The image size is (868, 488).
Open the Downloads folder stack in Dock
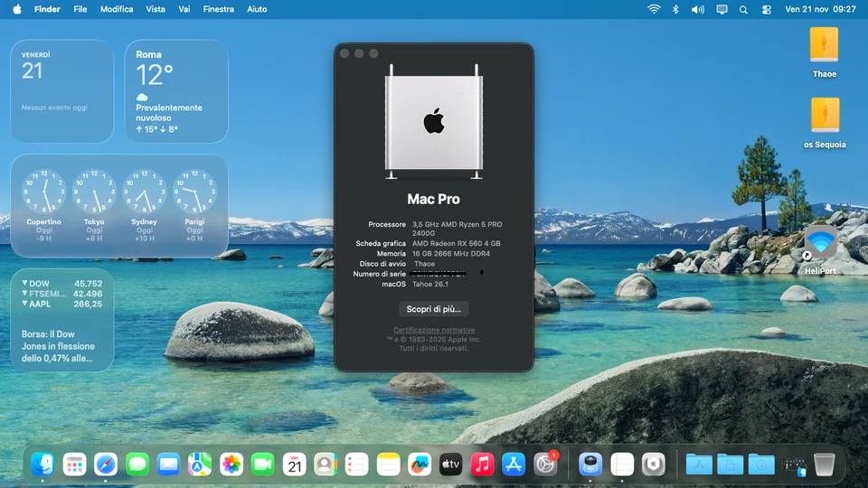tap(761, 465)
